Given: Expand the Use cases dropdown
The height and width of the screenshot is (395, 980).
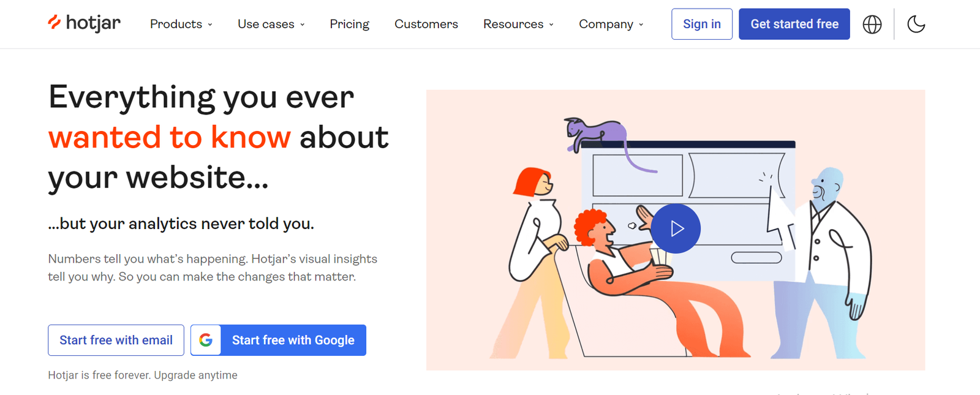Looking at the screenshot, I should click(271, 24).
